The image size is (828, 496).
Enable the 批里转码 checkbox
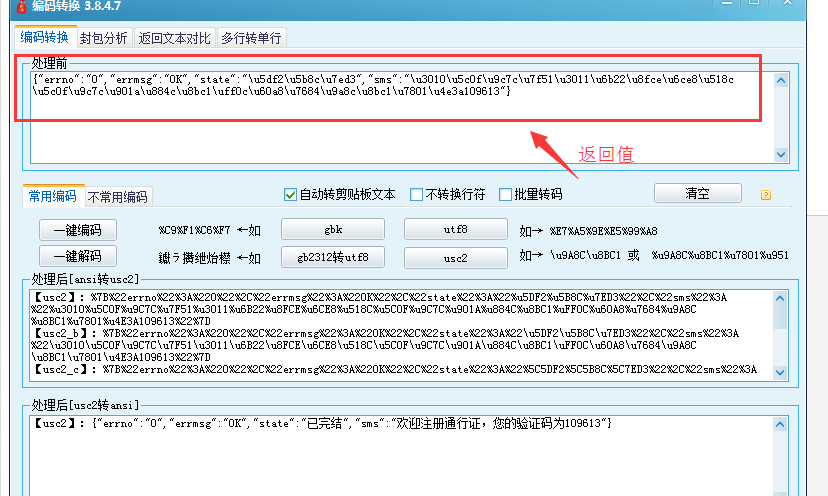click(505, 194)
